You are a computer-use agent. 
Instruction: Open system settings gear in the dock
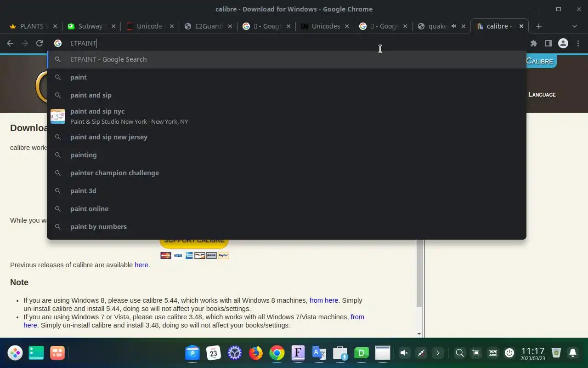(235, 353)
